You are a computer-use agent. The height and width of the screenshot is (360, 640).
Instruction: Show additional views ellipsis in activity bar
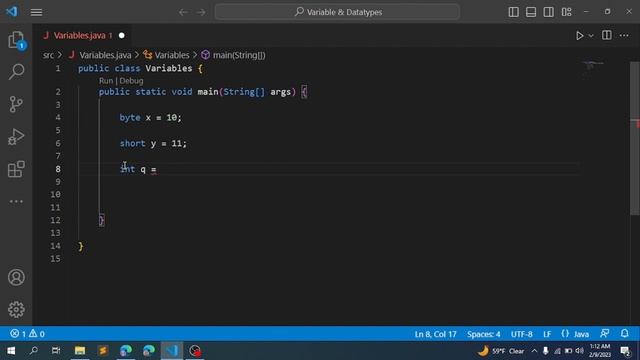16,201
